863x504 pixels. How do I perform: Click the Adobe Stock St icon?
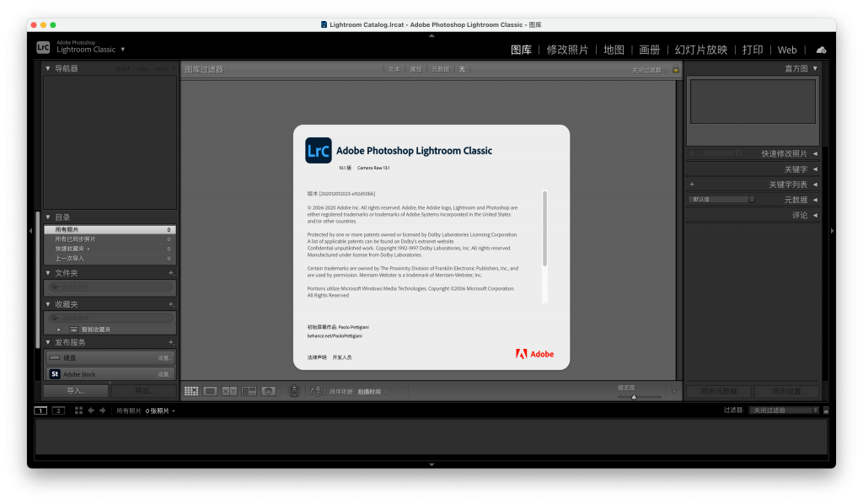click(55, 374)
